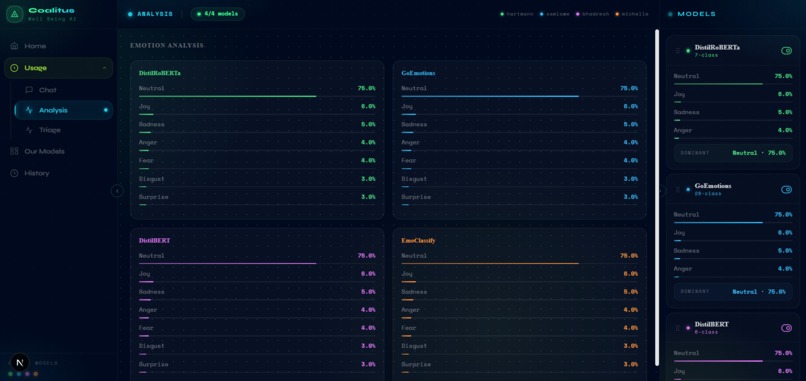
Task: Click the round N avatar badge
Action: tap(20, 362)
